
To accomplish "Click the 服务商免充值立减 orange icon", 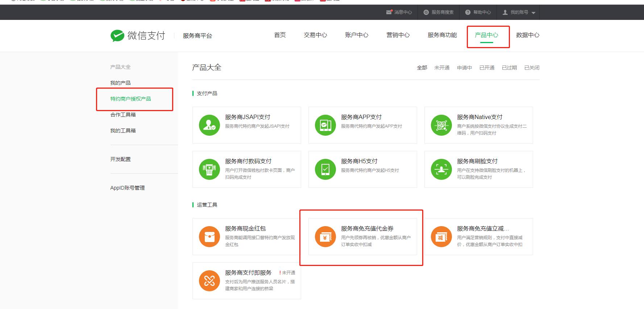I will click(x=441, y=237).
